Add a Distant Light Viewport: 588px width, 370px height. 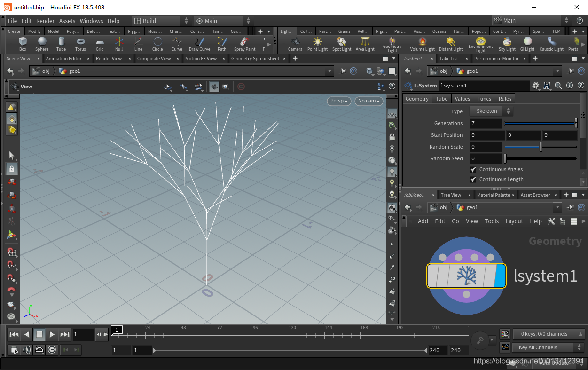451,44
